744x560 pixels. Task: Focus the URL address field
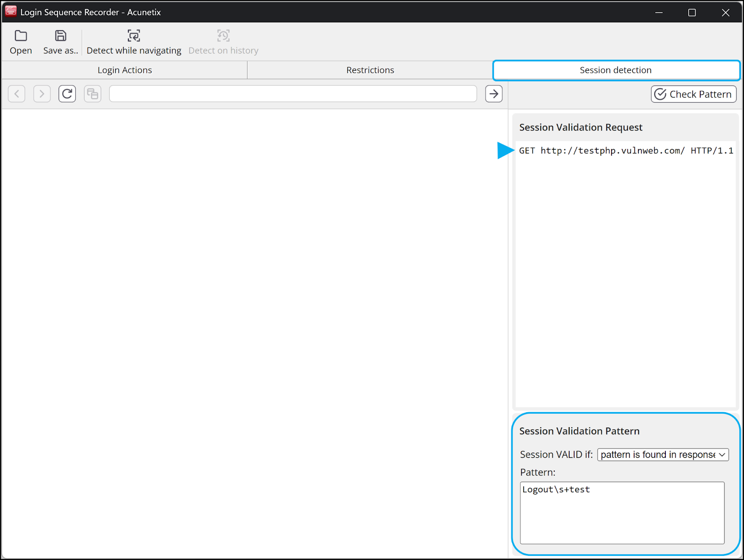point(293,94)
